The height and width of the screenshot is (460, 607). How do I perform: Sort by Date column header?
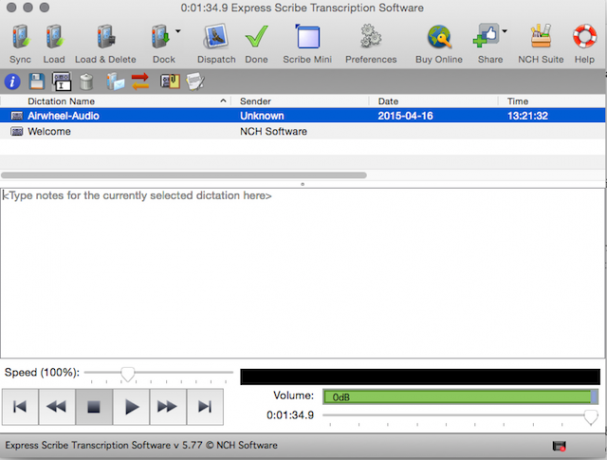click(388, 101)
